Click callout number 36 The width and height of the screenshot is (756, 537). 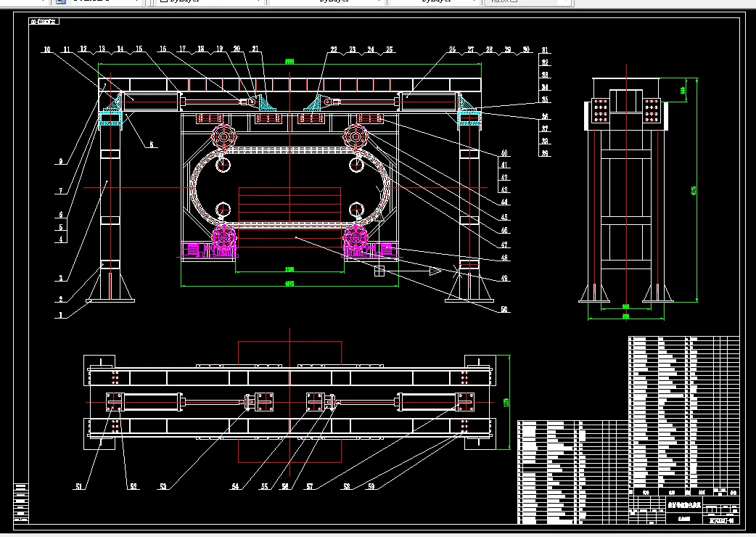(545, 116)
